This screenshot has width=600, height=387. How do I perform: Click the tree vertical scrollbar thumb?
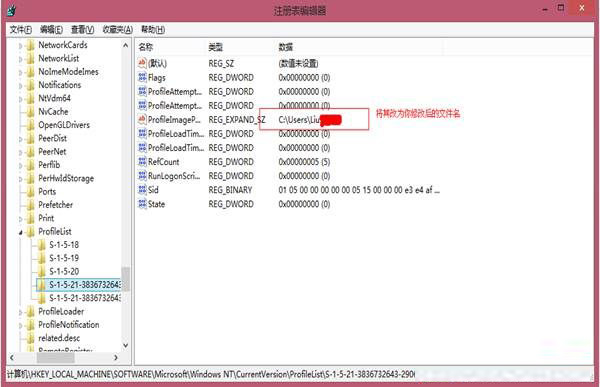tap(126, 279)
